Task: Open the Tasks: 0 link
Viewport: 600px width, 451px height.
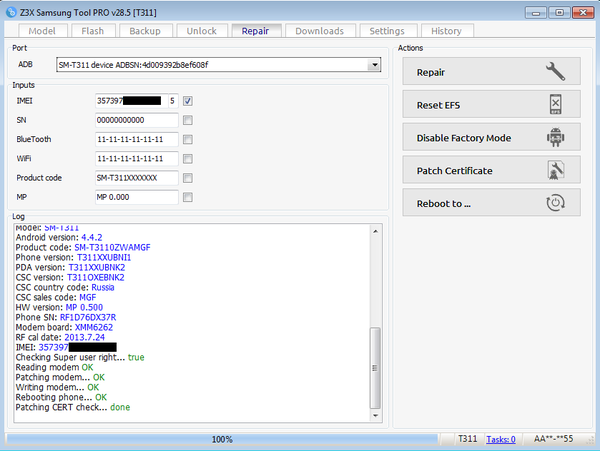Action: tap(500, 439)
